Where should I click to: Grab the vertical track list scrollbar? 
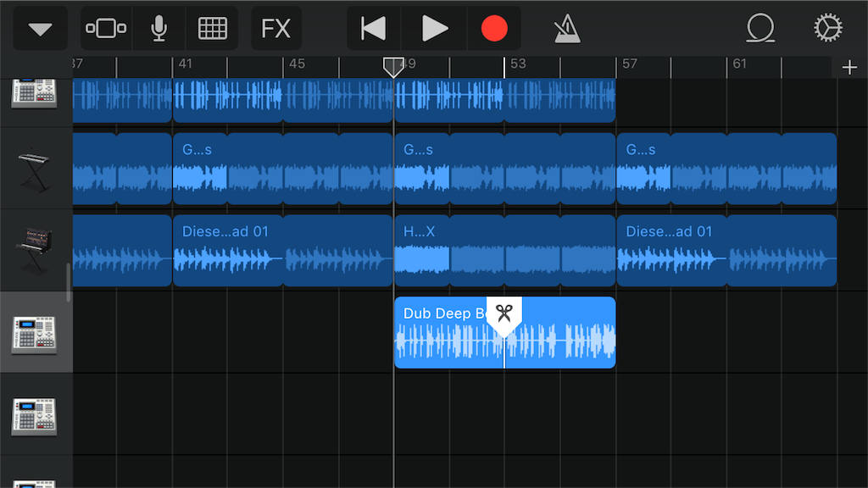69,283
